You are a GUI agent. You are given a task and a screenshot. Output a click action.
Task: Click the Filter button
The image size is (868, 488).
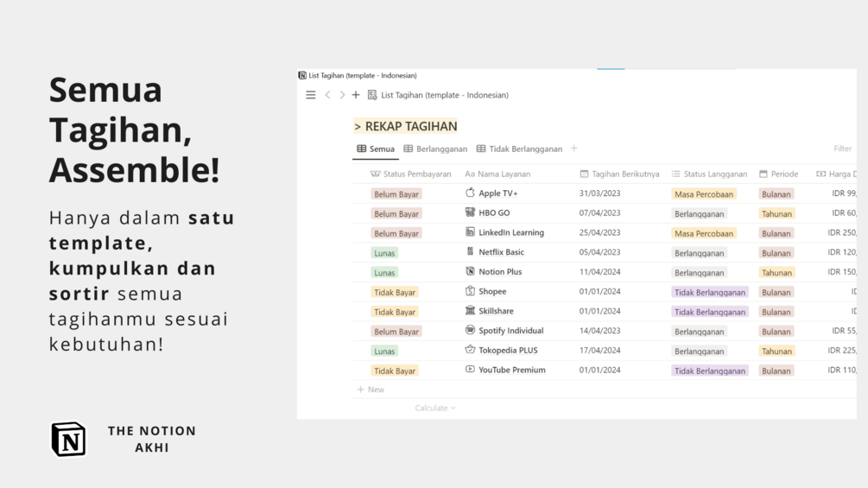coord(843,149)
